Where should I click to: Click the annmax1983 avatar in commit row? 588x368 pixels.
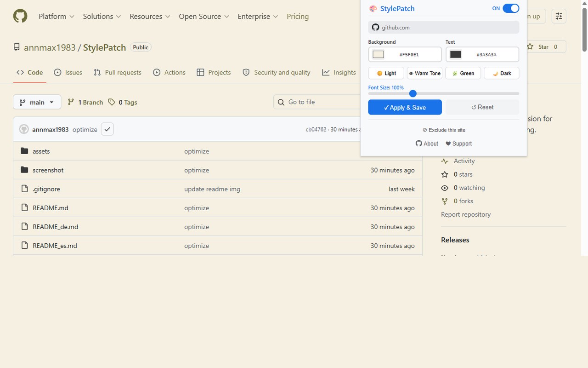click(24, 129)
